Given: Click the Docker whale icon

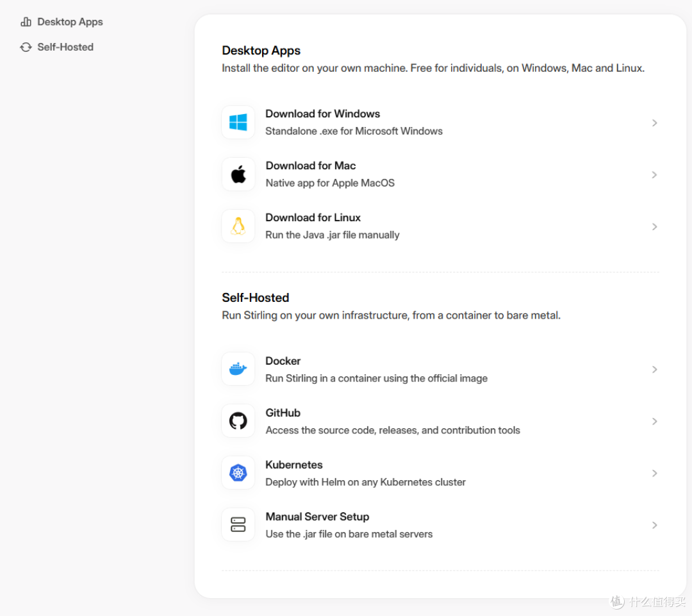Looking at the screenshot, I should 238,369.
